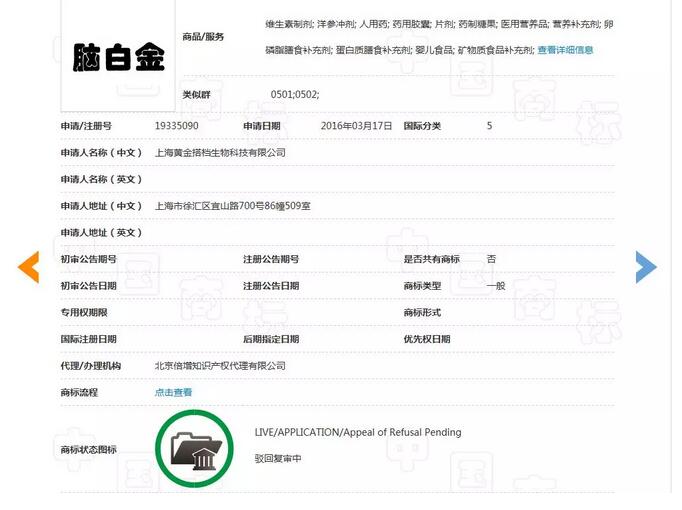Select international class value 5
682x510 pixels.
(x=489, y=126)
